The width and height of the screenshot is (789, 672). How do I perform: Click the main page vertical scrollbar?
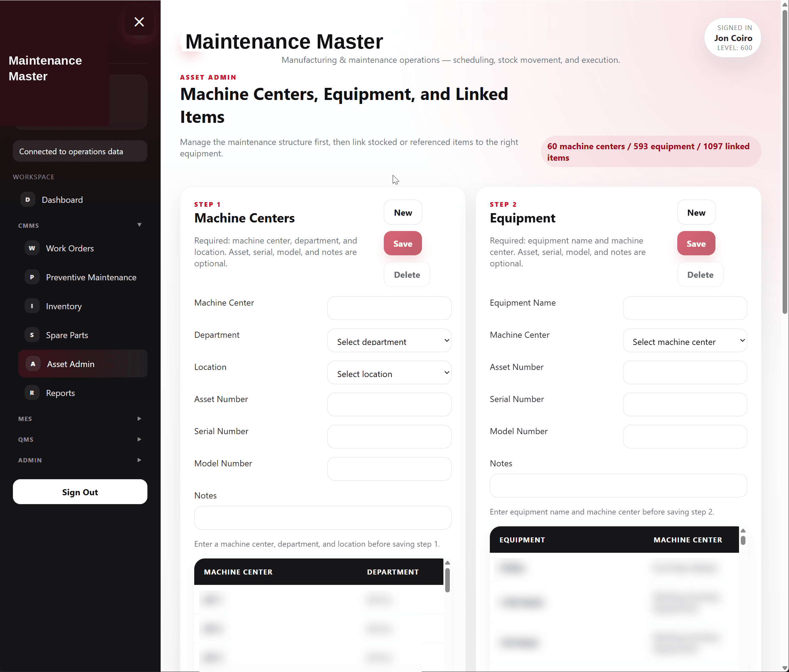pyautogui.click(x=784, y=162)
